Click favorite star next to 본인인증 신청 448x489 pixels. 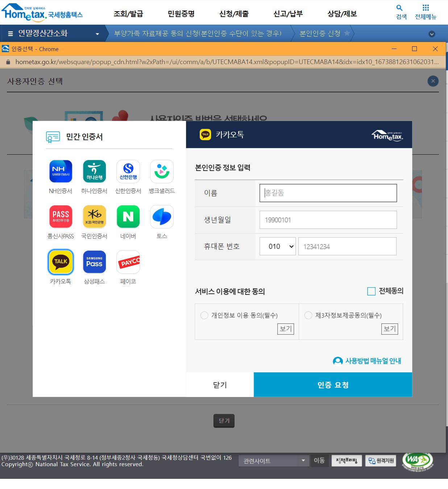[x=347, y=33]
